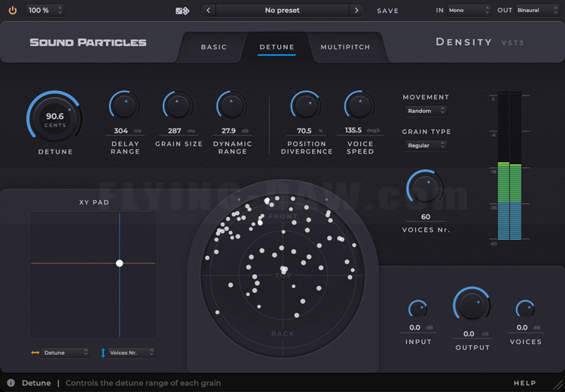Click the right output level meter
The height and width of the screenshot is (392, 565).
tap(515, 166)
